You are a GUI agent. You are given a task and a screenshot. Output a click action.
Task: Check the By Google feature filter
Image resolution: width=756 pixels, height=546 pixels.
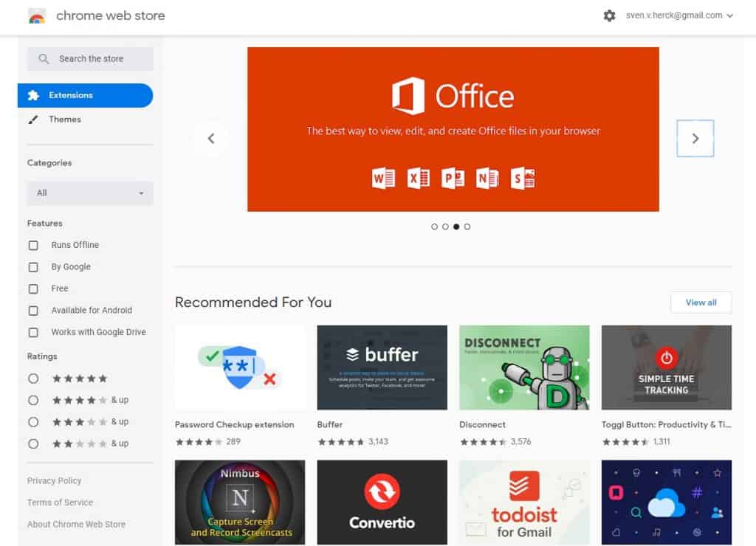point(33,267)
